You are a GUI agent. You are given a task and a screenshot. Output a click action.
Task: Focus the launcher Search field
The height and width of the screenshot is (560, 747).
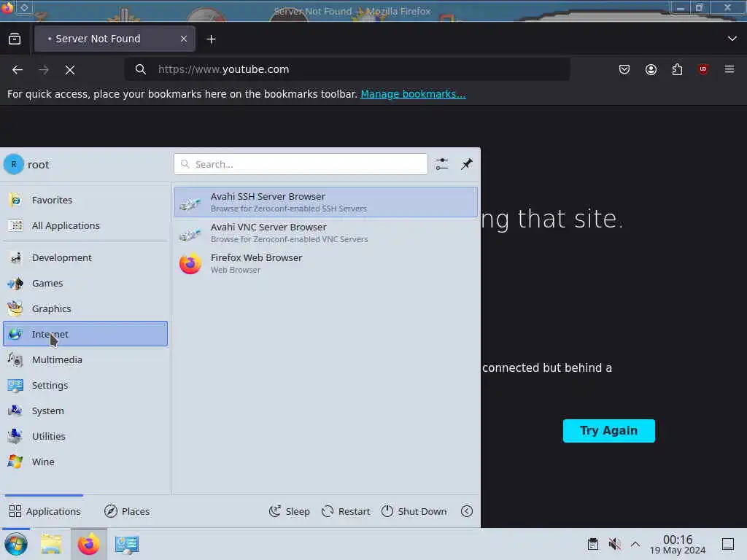(x=301, y=164)
